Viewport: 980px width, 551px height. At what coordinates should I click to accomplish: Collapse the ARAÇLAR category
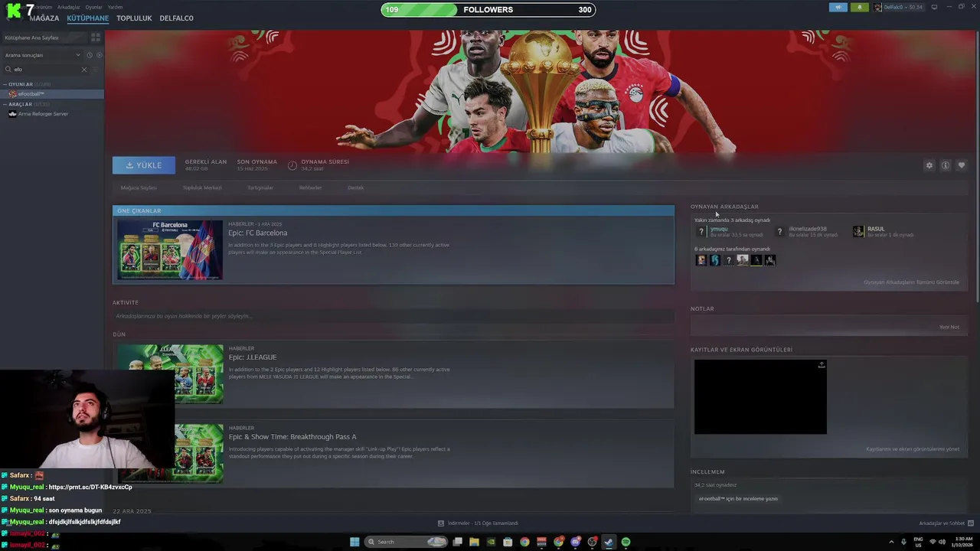[5, 104]
